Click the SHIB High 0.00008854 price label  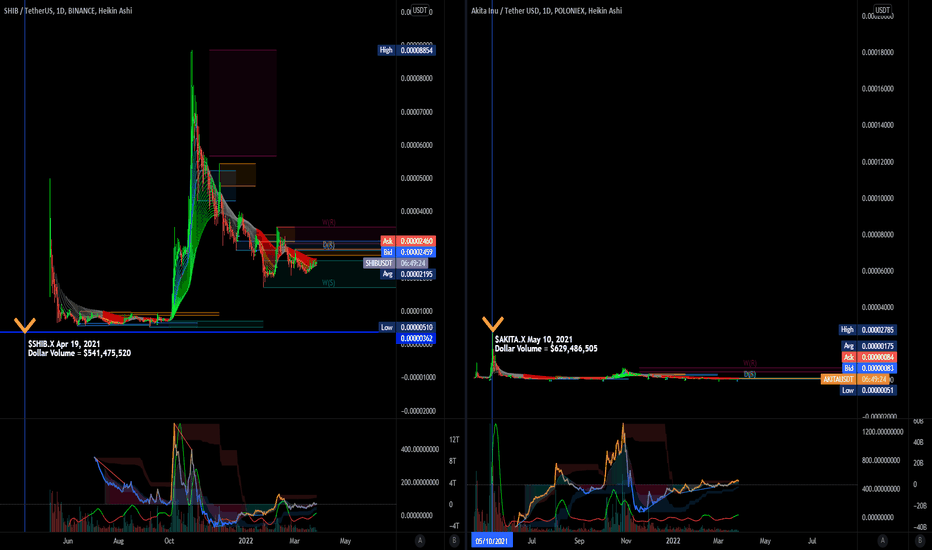407,51
